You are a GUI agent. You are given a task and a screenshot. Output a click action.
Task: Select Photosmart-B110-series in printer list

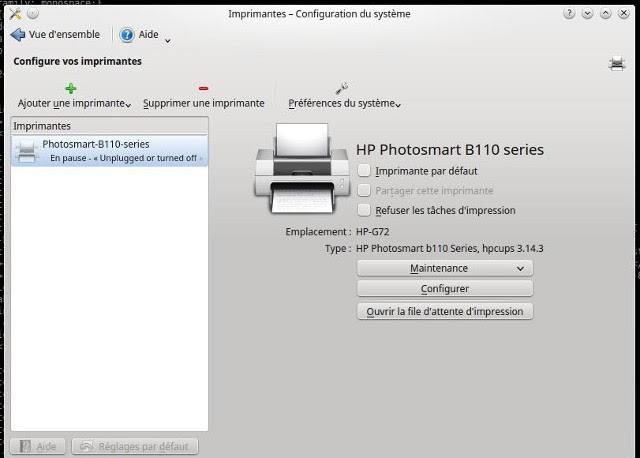pos(109,151)
